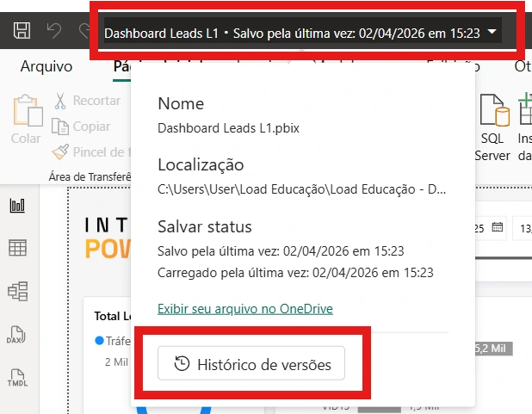Viewport: 532px width, 414px height.
Task: Click the Copiar button
Action: (81, 127)
